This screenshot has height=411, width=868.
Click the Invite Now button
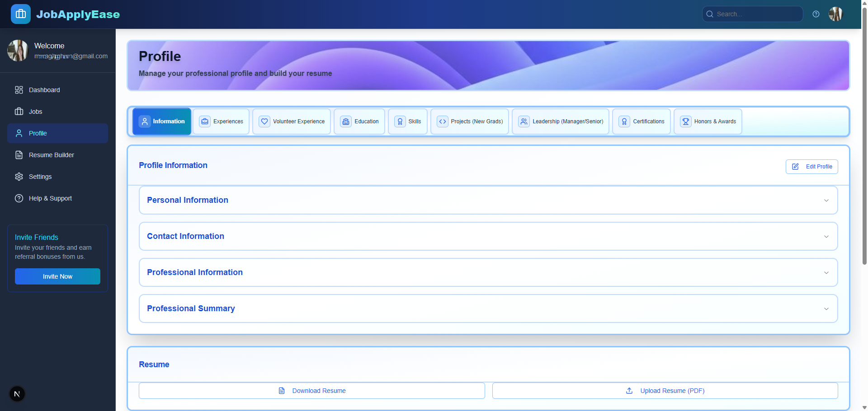(57, 276)
